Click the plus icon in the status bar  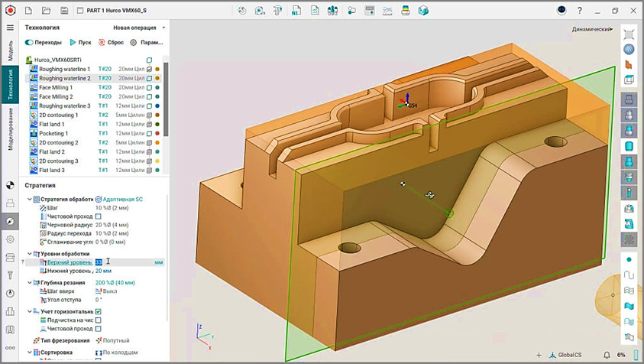pos(539,355)
